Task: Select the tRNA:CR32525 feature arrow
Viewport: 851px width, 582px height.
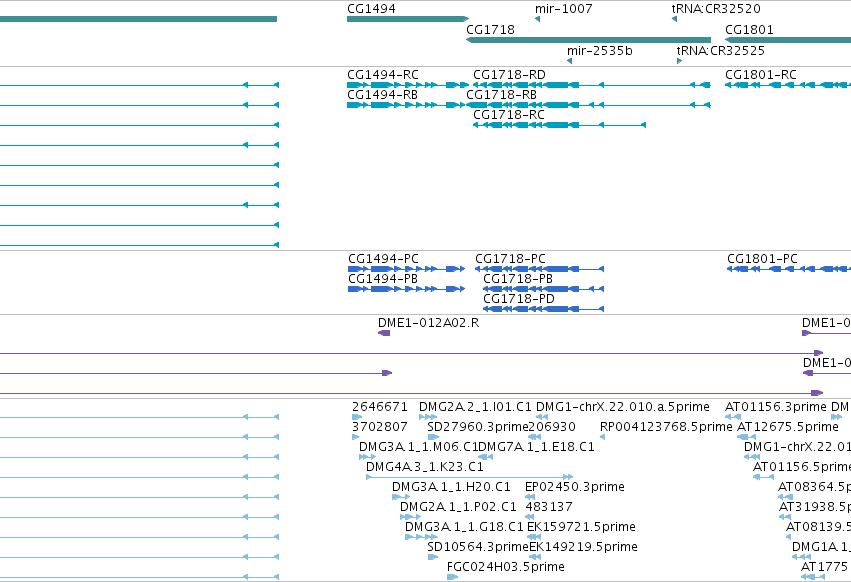Action: [x=679, y=61]
